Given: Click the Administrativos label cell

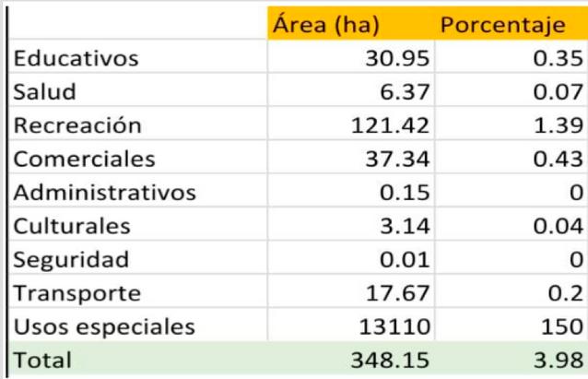Looking at the screenshot, I should pos(138,190).
